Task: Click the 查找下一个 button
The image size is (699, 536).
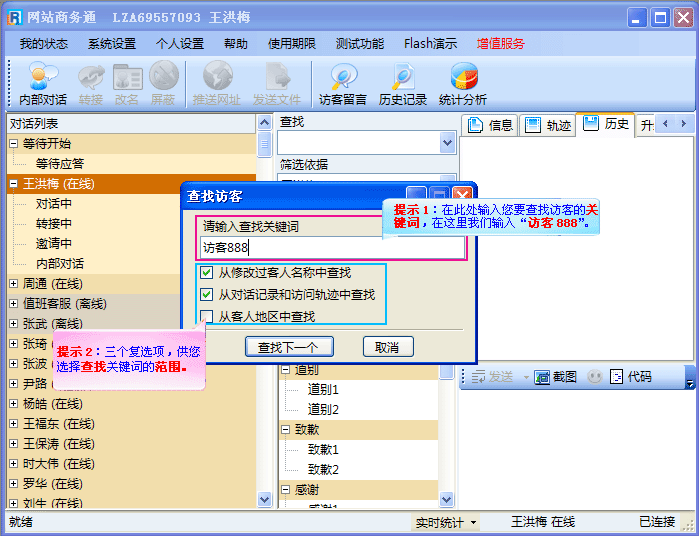Action: click(288, 347)
